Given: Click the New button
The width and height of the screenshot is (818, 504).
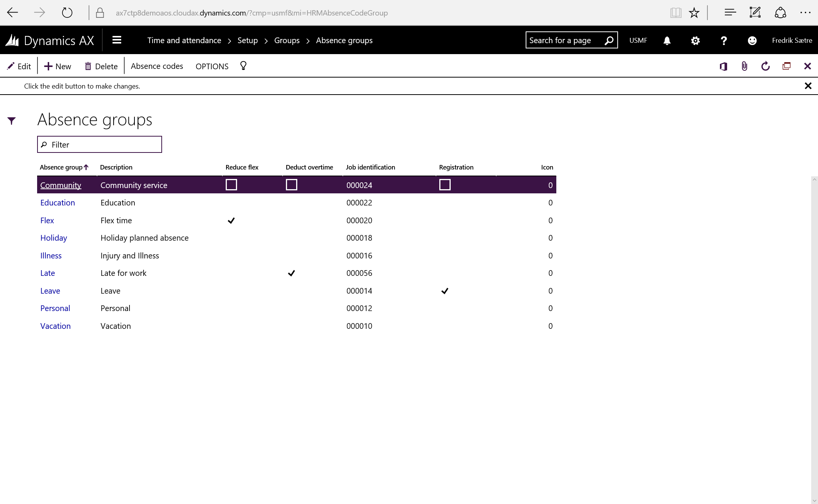Looking at the screenshot, I should coord(58,66).
